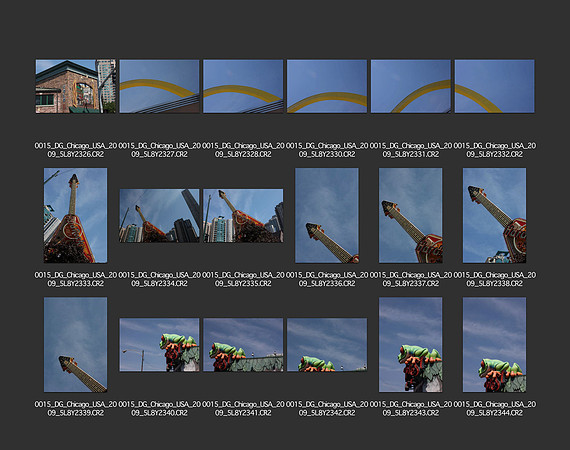The image size is (570, 450).
Task: Pick vertical frog thumbnail 5L8Y2343
Action: pos(411,345)
